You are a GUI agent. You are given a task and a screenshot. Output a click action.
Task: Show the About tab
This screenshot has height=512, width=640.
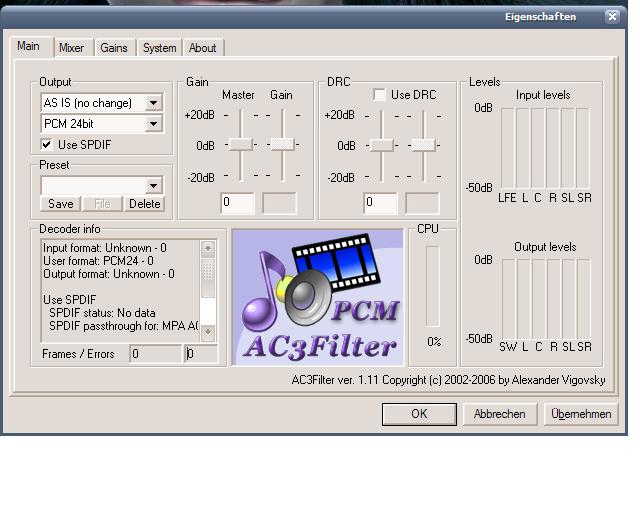click(202, 48)
